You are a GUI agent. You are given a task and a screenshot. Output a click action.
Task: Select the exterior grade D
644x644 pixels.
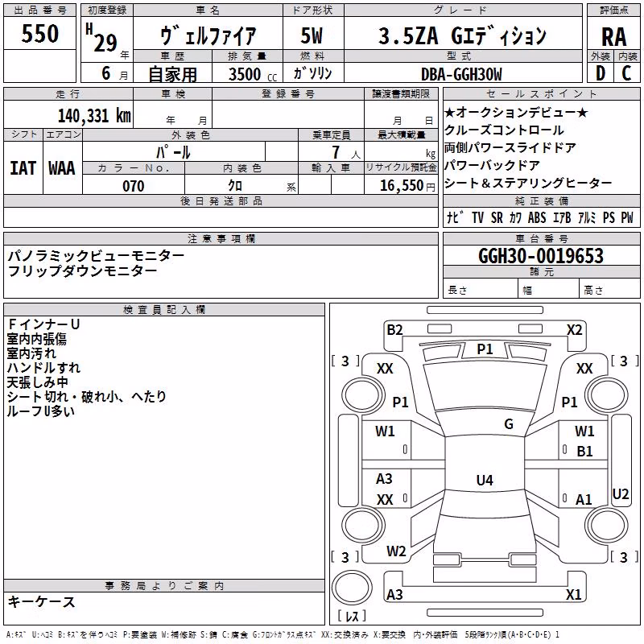[x=601, y=73]
